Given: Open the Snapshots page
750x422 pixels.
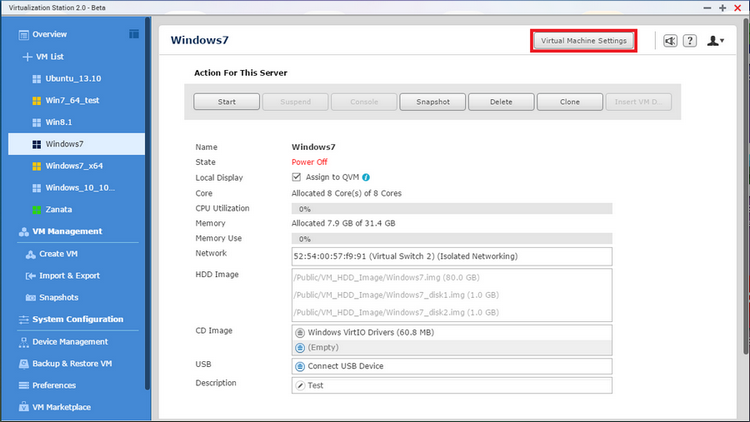Looking at the screenshot, I should 59,298.
